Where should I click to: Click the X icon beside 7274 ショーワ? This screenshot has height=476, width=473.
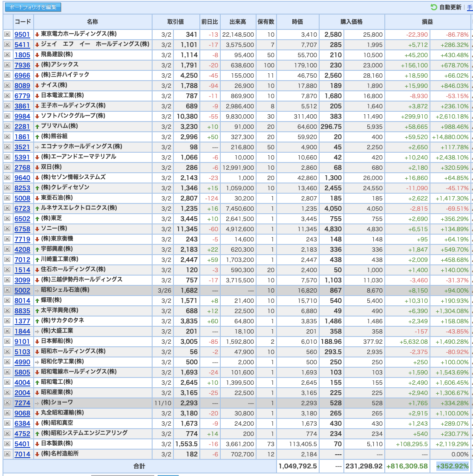(x=7, y=403)
